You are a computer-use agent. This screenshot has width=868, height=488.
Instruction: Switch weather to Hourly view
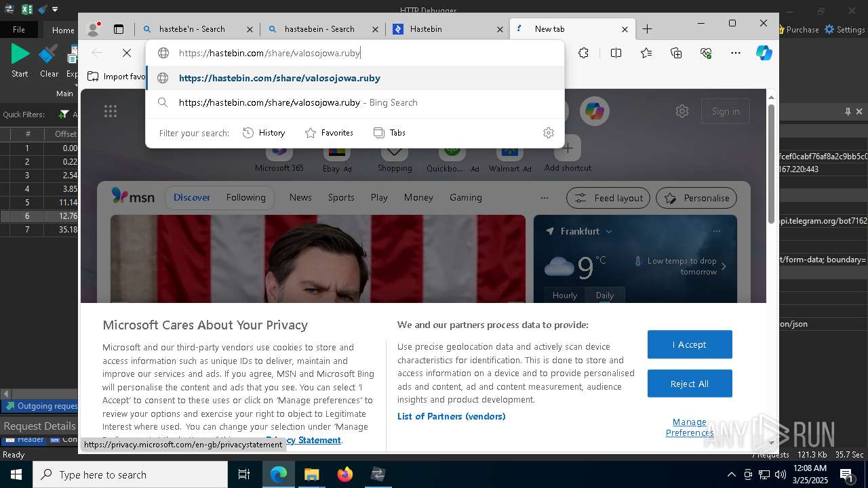[x=565, y=295]
